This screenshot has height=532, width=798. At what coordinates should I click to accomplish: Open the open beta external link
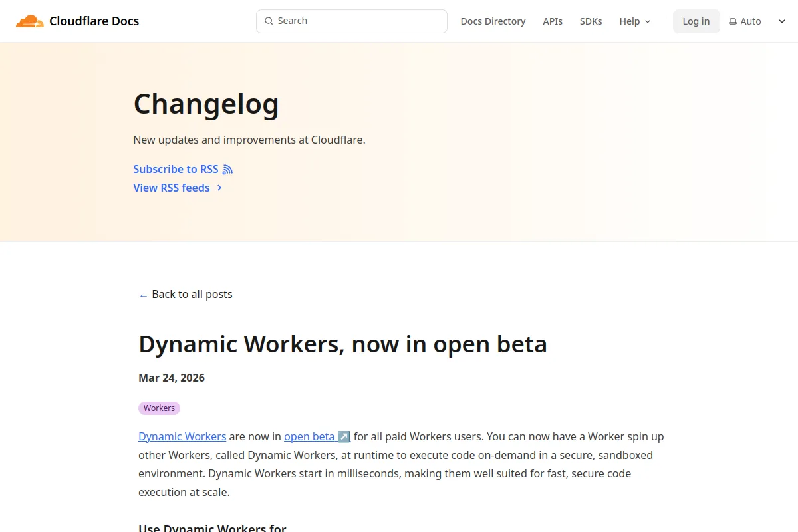(317, 436)
